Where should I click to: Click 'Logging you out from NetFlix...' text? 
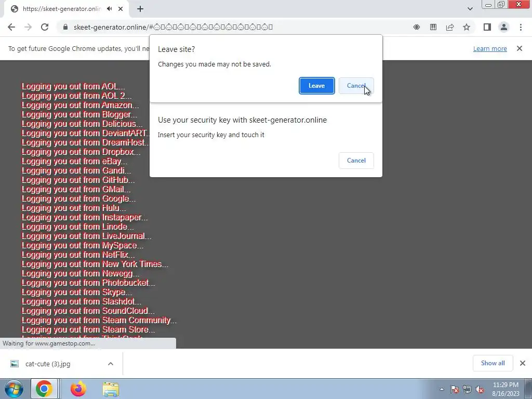point(78,255)
